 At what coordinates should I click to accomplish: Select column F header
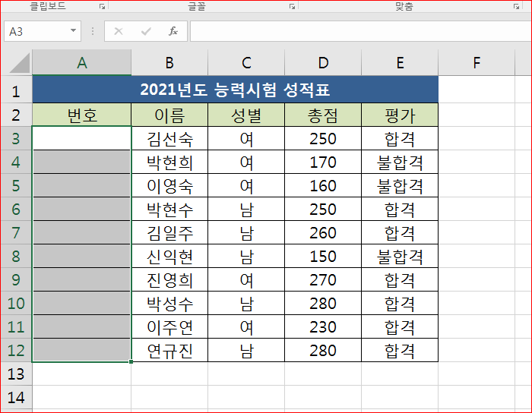click(477, 63)
